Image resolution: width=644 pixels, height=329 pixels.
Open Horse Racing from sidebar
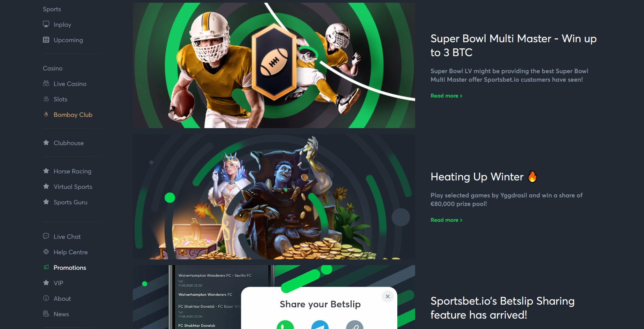coord(72,171)
